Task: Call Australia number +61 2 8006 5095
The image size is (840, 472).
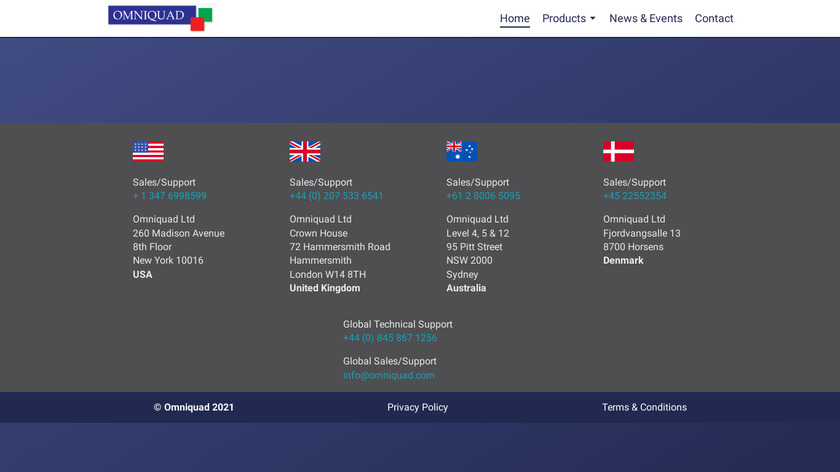Action: click(483, 196)
